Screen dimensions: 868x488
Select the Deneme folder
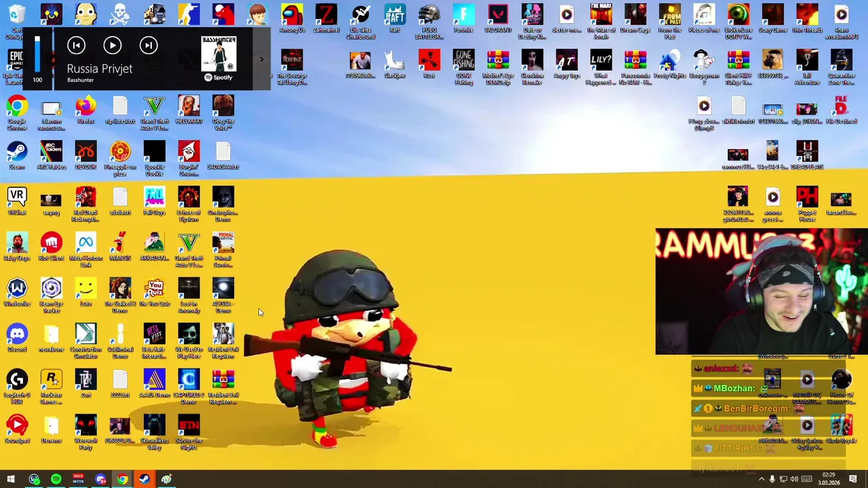coord(52,430)
